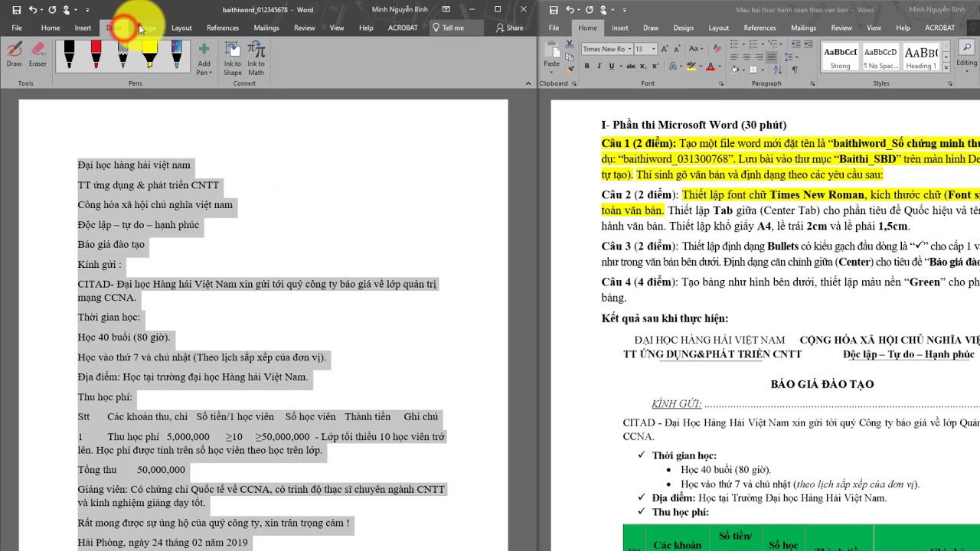Open the Add Pen dropdown
980x551 pixels.
204,58
